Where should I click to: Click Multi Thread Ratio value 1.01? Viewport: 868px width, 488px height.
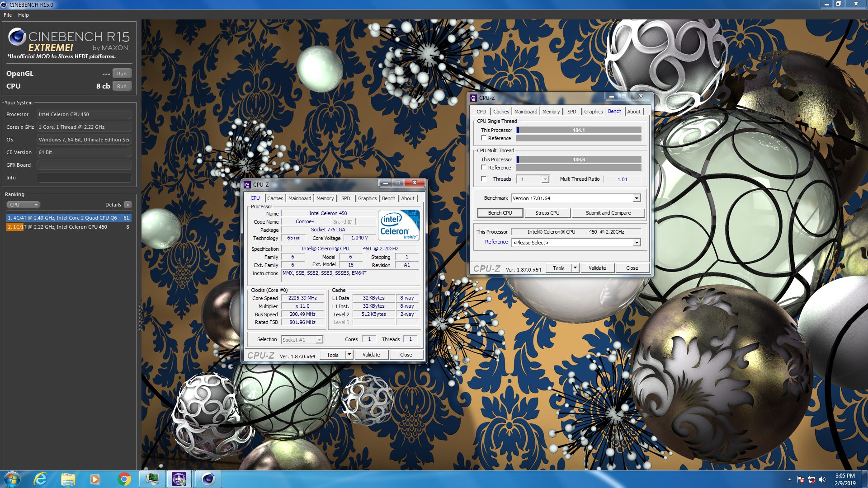point(623,179)
